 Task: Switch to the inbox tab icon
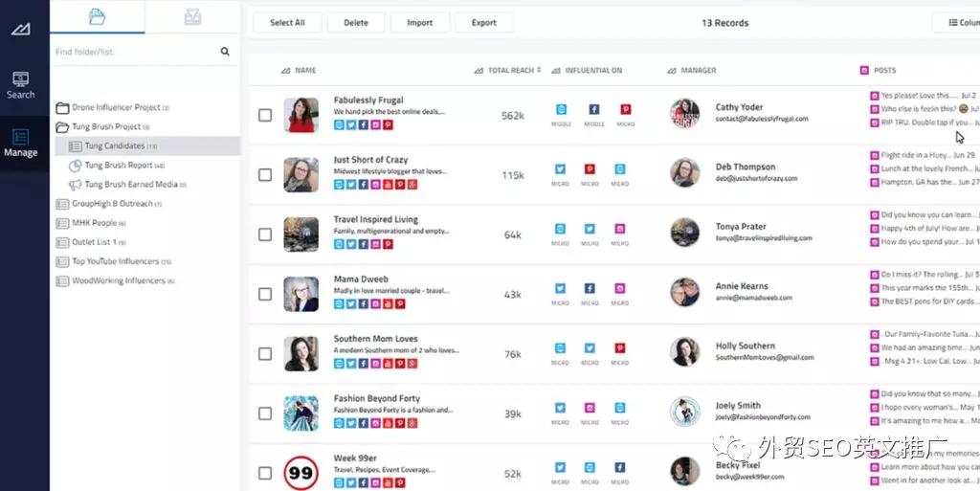coord(191,16)
